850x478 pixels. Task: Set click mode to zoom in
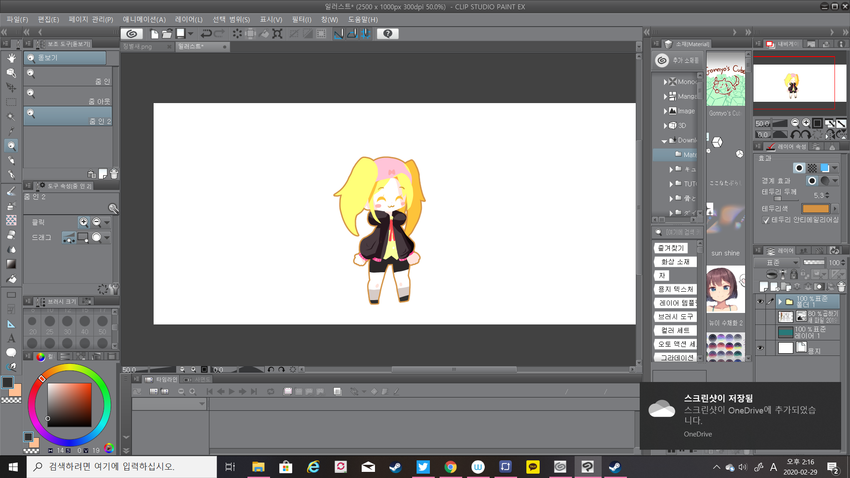click(x=83, y=222)
